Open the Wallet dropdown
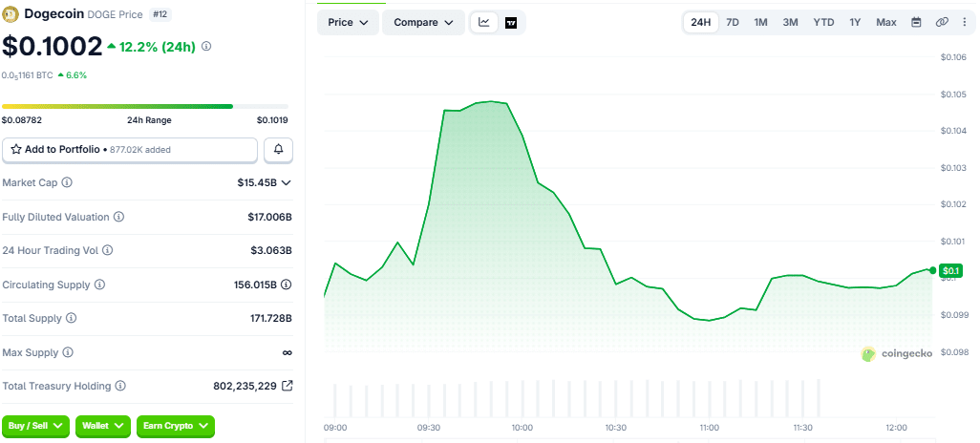This screenshot has width=980, height=443. click(x=103, y=426)
